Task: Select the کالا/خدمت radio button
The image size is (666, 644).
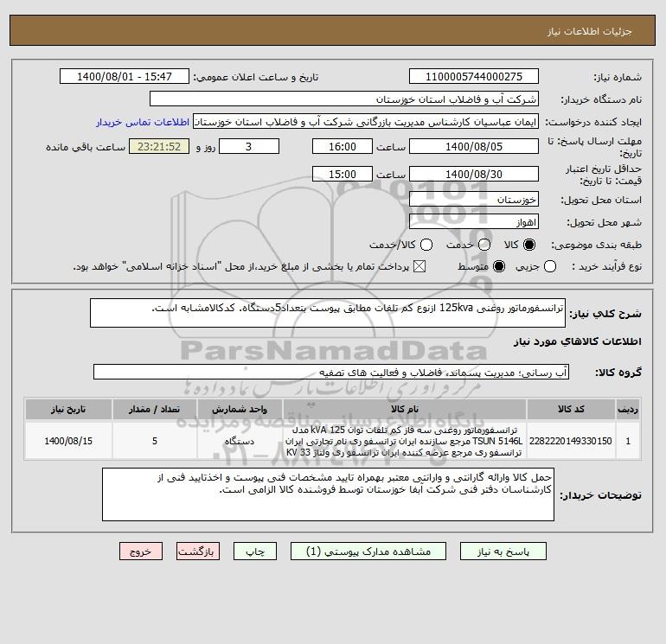Action: click(426, 245)
